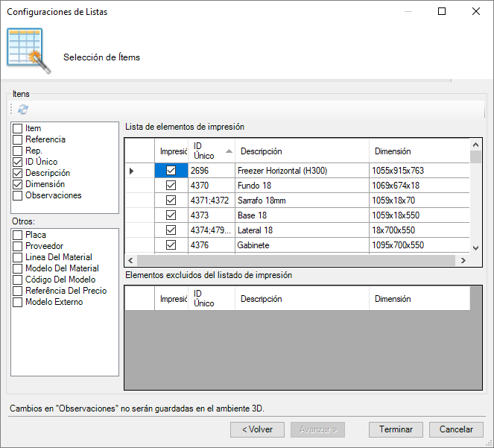The image size is (494, 448).
Task: Click Descripción header in excluded elements table
Action: tap(302, 299)
